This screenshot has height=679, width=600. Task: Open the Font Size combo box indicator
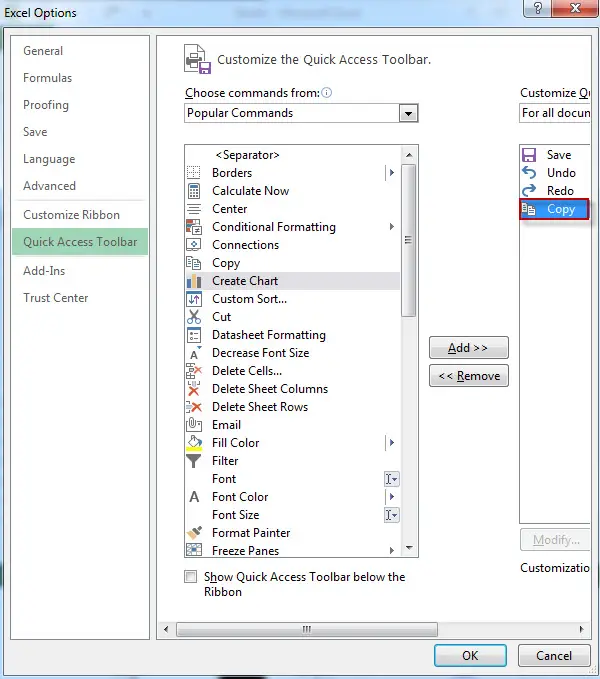click(391, 515)
